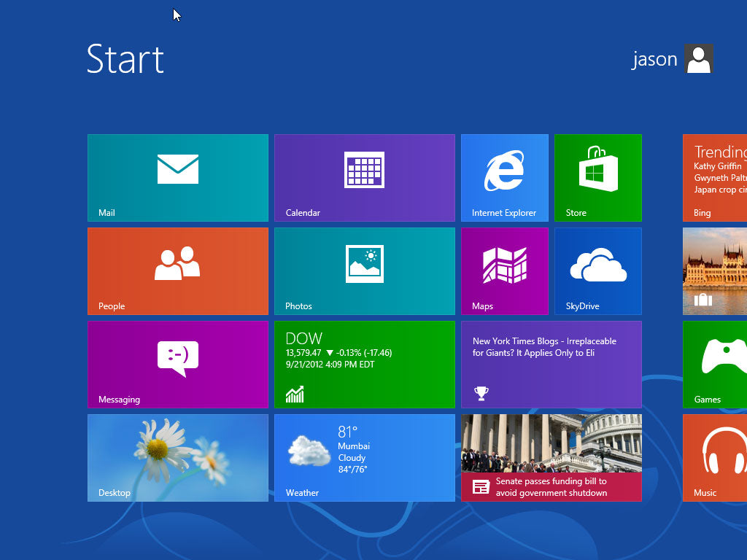The width and height of the screenshot is (747, 560).
Task: Open the Photos tile
Action: [x=364, y=271]
